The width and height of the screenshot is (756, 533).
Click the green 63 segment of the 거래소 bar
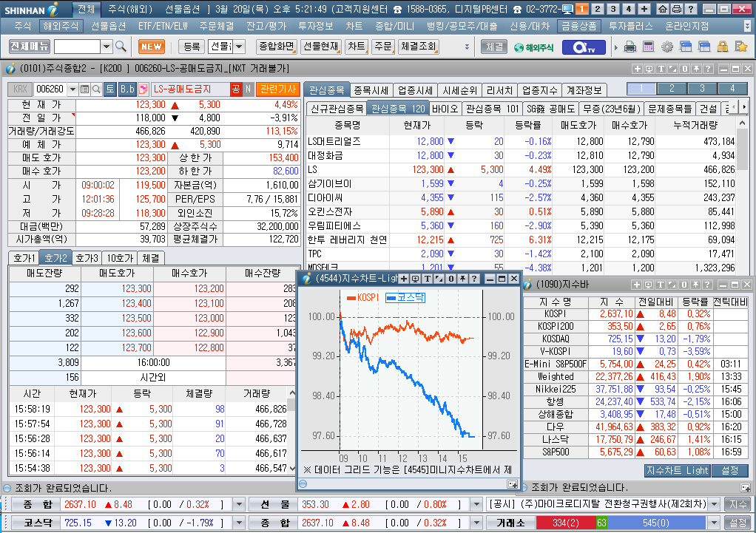click(601, 523)
